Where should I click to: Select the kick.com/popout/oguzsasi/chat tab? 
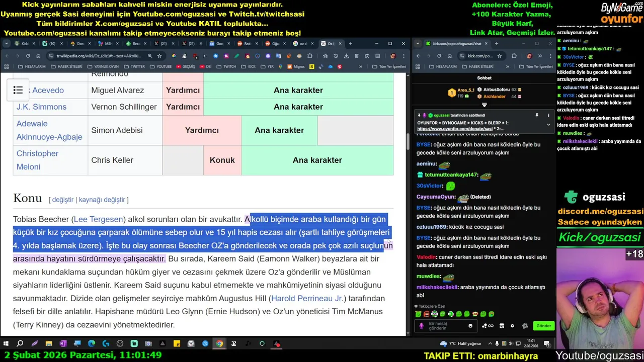[x=457, y=43]
